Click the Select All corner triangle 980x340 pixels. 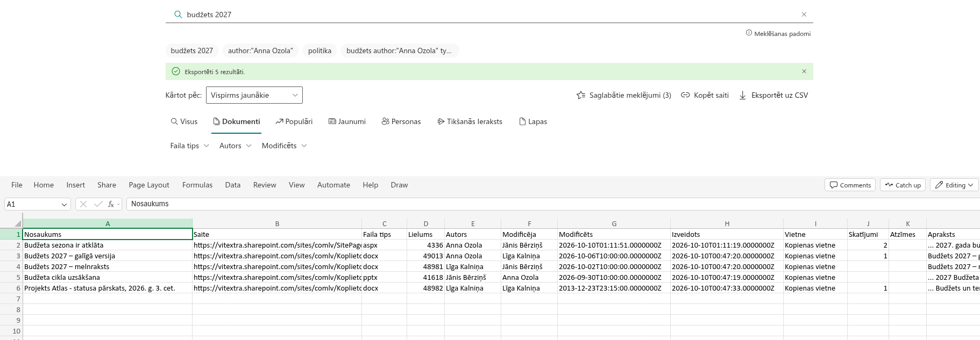coord(18,223)
